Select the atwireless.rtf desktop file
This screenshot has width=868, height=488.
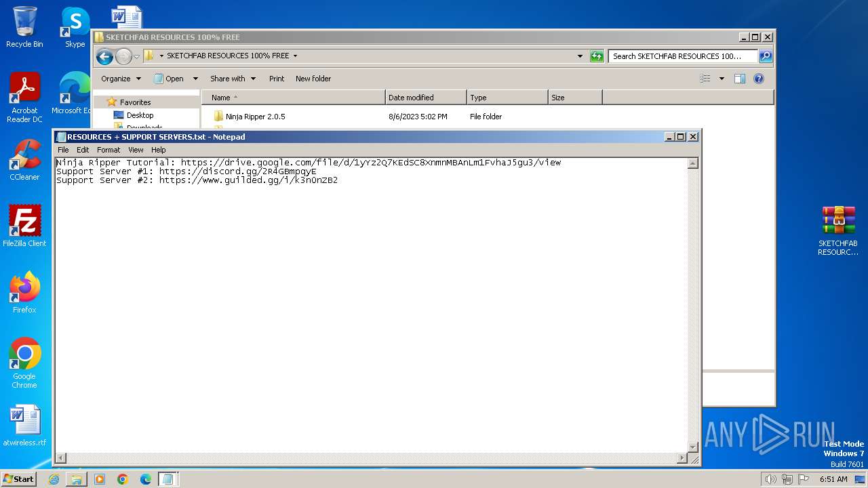tap(24, 426)
